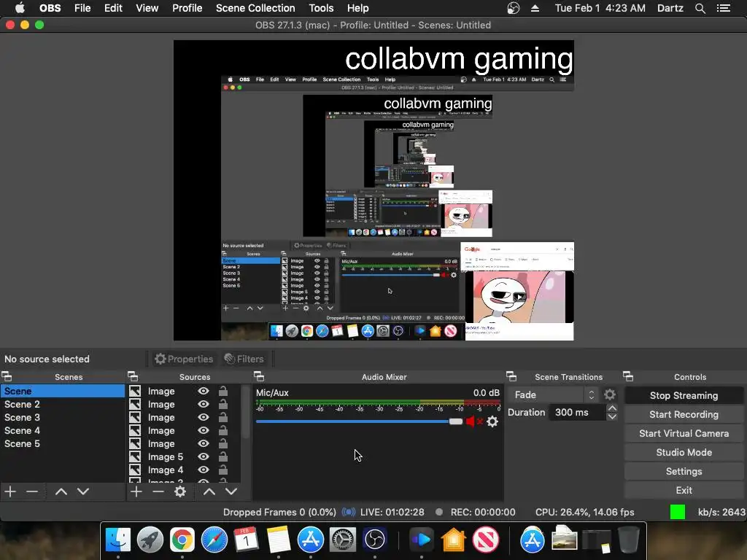Open Mic/Aux audio settings gear
This screenshot has width=747, height=560.
click(x=492, y=421)
